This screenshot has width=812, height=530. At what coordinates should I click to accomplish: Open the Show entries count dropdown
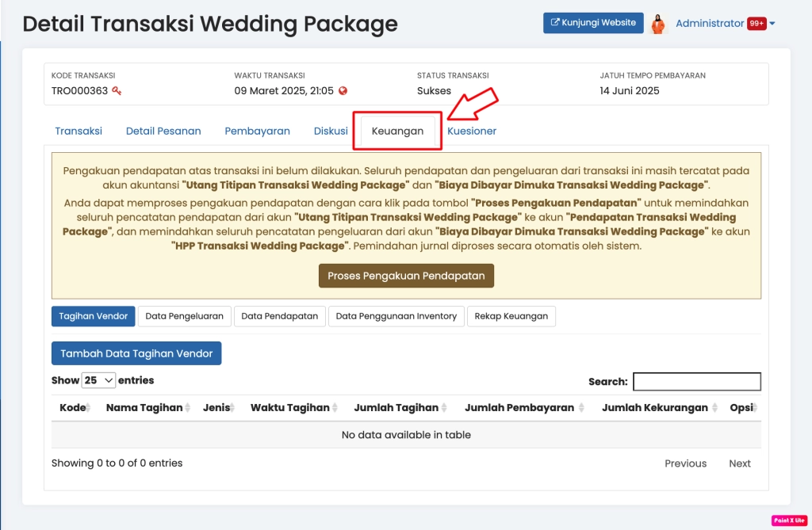(99, 380)
